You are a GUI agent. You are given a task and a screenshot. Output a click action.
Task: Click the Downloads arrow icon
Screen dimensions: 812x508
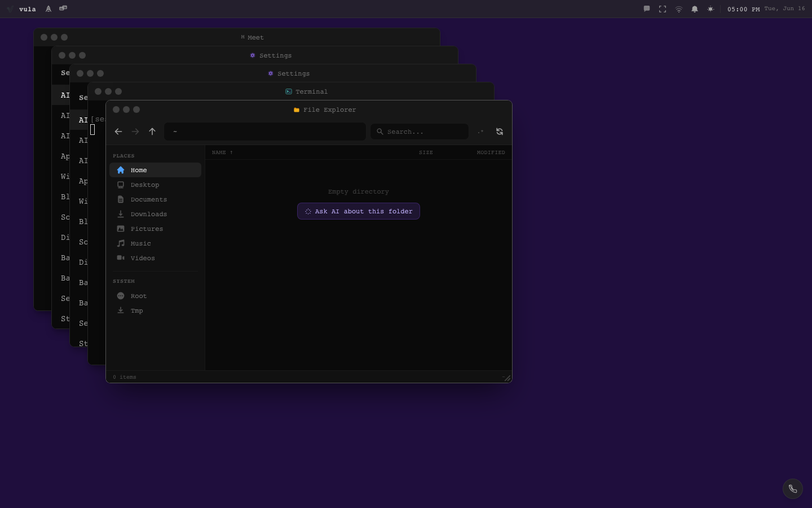coord(121,214)
